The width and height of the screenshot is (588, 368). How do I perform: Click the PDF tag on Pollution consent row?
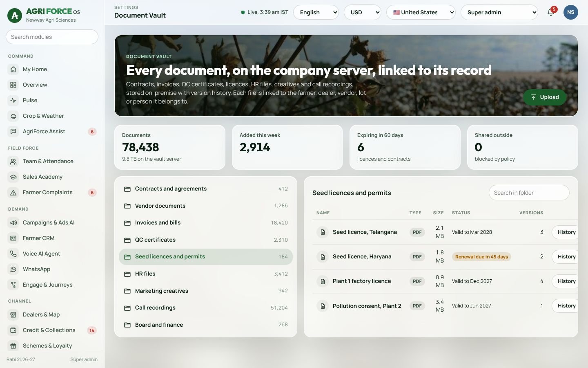(417, 306)
